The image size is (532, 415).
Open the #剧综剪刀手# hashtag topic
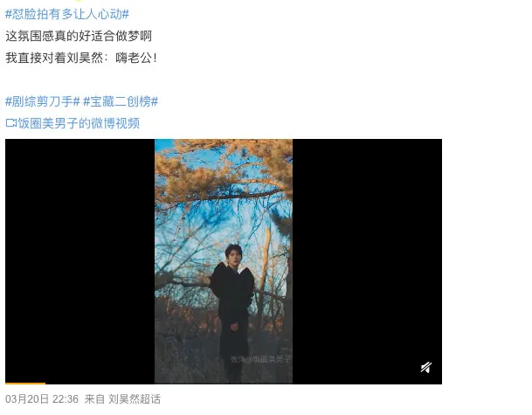tap(43, 101)
